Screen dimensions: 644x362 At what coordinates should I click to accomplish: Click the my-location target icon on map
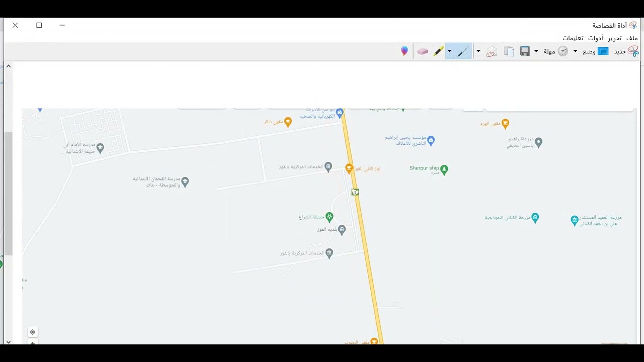pyautogui.click(x=33, y=332)
